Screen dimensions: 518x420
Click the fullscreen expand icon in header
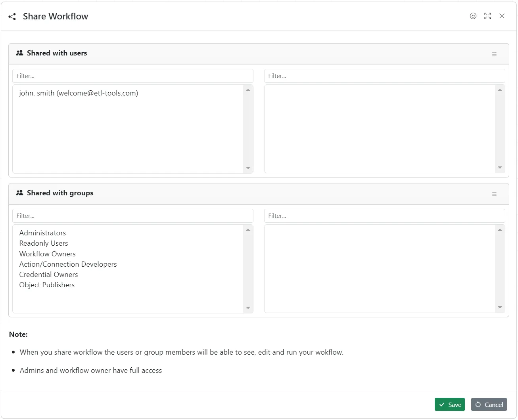(x=487, y=16)
